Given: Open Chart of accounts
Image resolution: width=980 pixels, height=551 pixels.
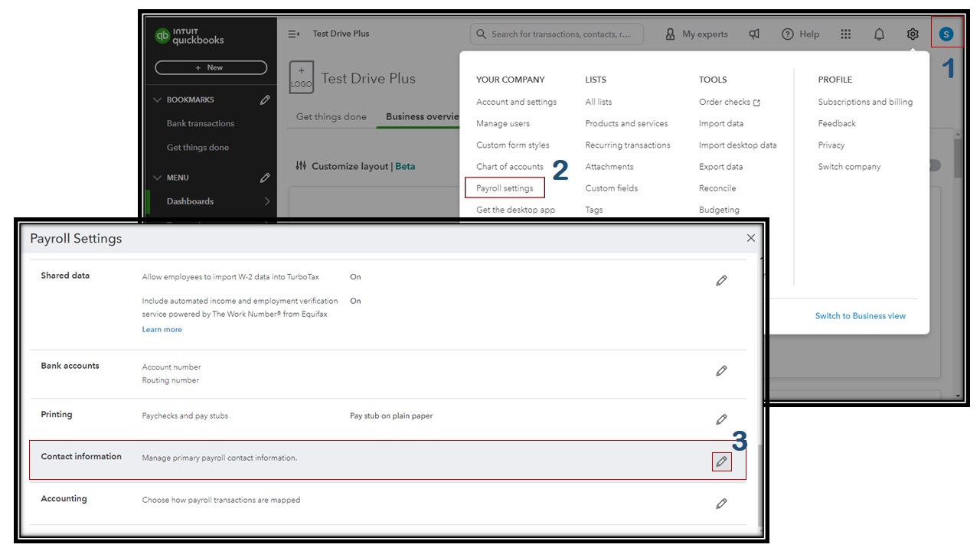Looking at the screenshot, I should tap(510, 166).
